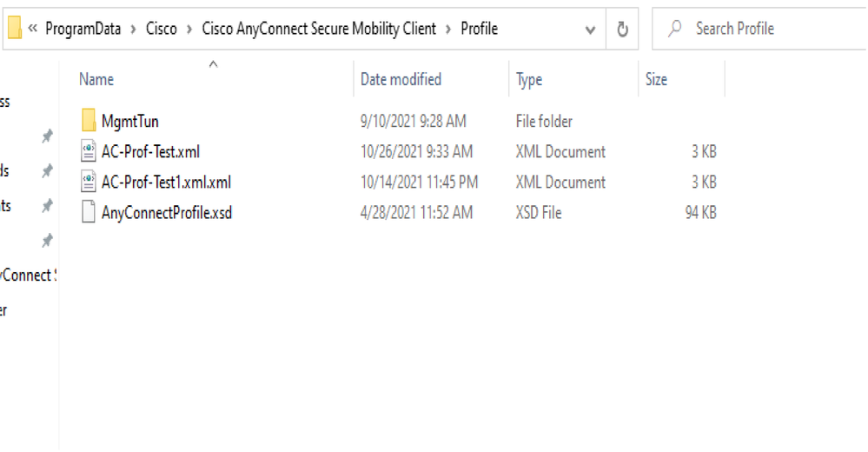
Task: Expand the chevron after ProgramData
Action: click(x=134, y=29)
